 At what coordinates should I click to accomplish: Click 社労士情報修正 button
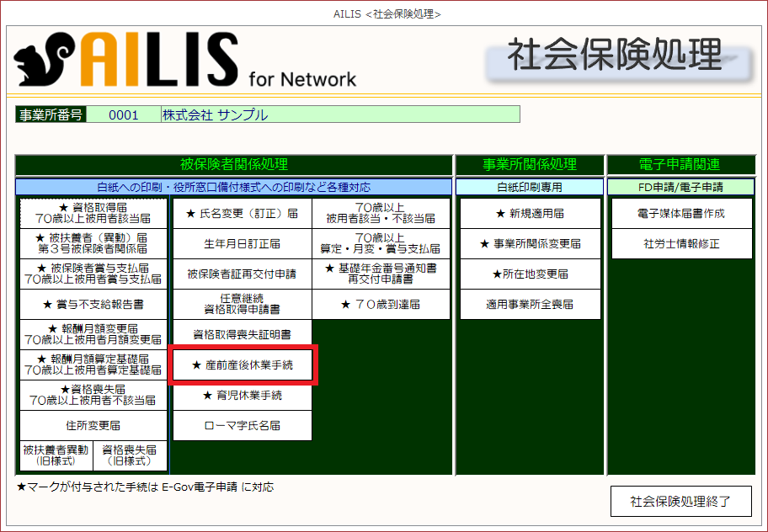[x=681, y=244]
